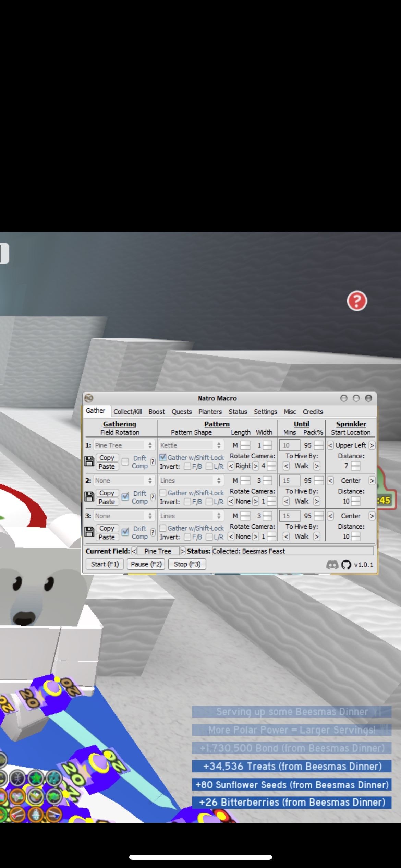Toggle Invert L/R for field 1
The image size is (401, 868).
point(209,467)
